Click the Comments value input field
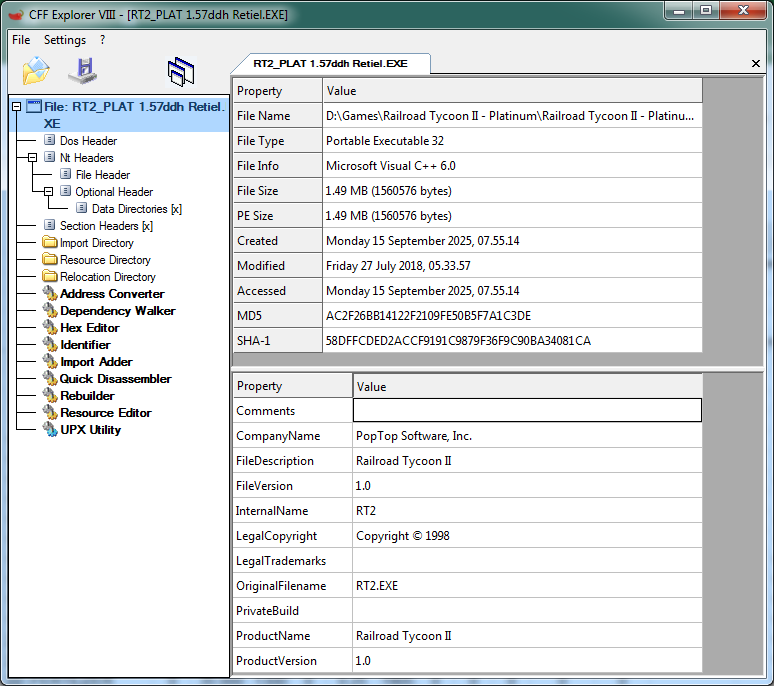The width and height of the screenshot is (774, 686). pos(527,411)
